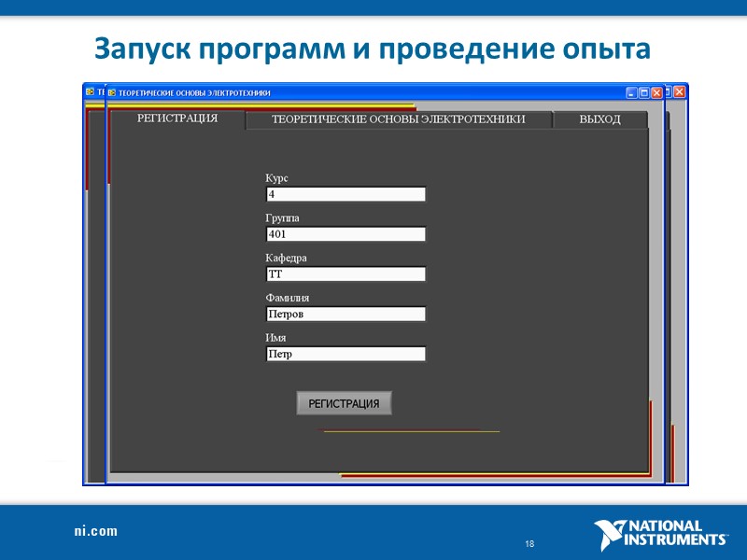
Task: Switch to the РЕГИСТРАЦИЯ tab
Action: [176, 119]
